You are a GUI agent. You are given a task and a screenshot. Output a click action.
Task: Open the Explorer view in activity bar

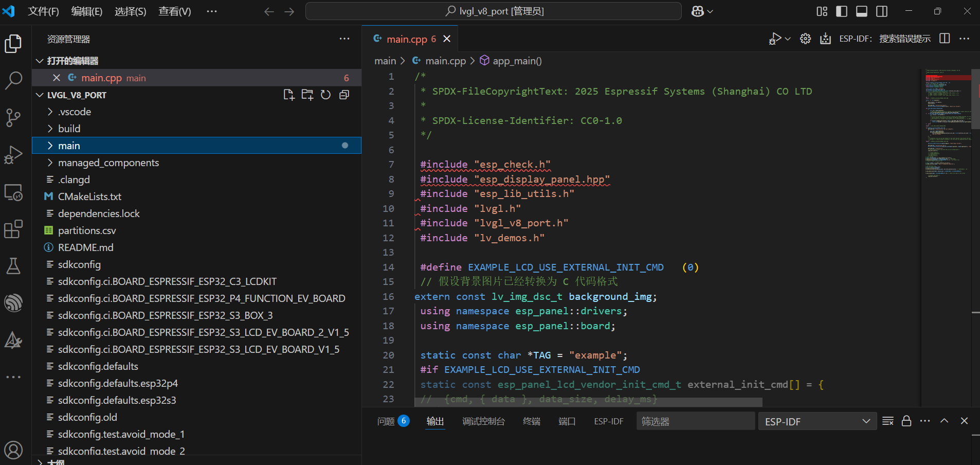pyautogui.click(x=13, y=44)
